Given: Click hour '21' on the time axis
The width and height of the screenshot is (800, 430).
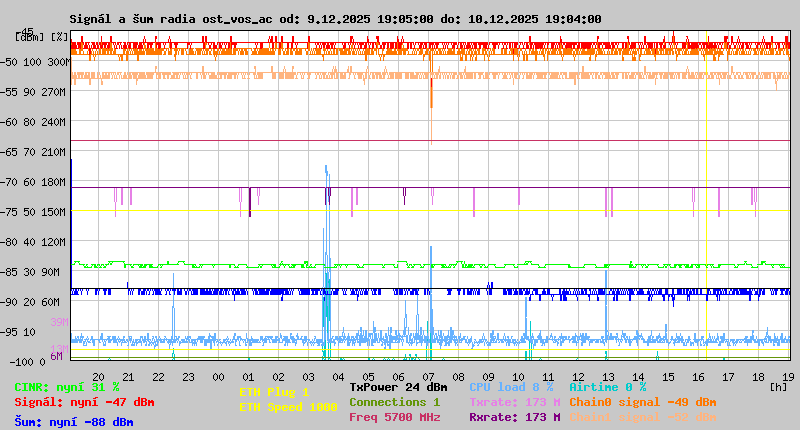Looking at the screenshot, I should 128,377.
